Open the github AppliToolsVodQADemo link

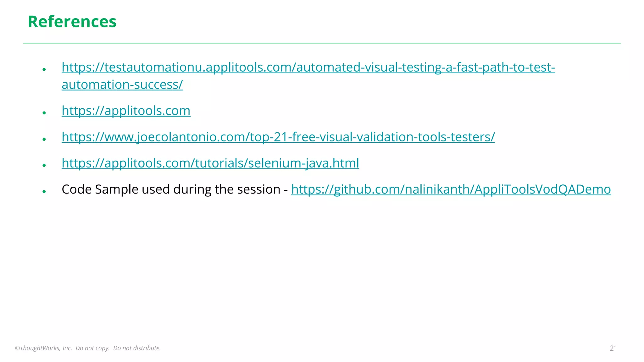coord(451,189)
